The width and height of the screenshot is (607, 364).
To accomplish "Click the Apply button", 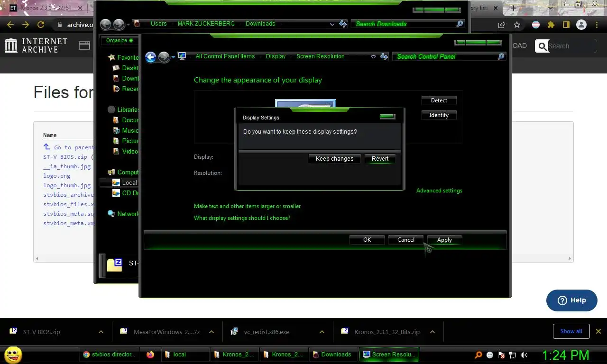I will [444, 240].
